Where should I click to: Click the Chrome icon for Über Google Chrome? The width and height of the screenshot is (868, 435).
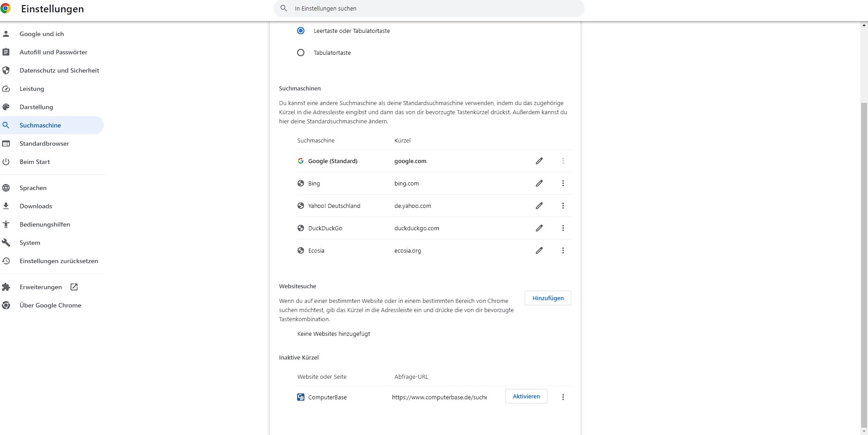click(x=6, y=305)
